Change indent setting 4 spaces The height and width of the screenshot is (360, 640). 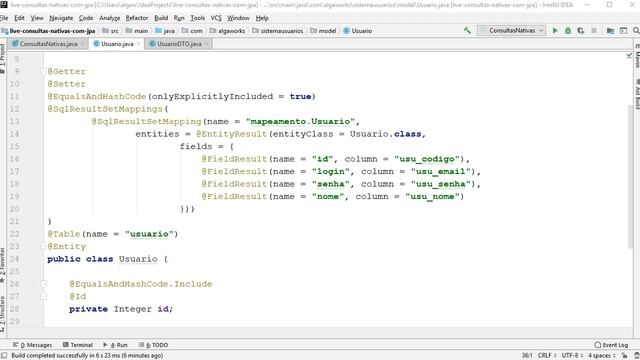[602, 356]
